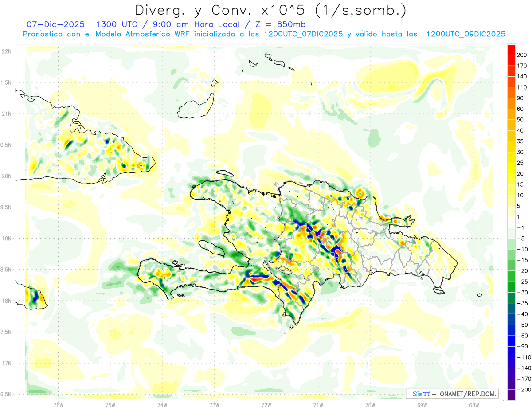The image size is (532, 411).
Task: Click the '9.5N' latitude label
Action: pos(7,207)
